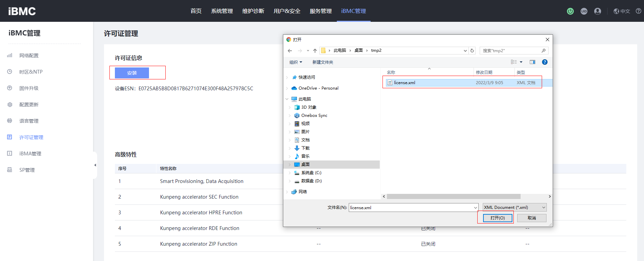Image resolution: width=644 pixels, height=261 pixels.
Task: Open the help question mark icon in iBMC header
Action: point(639,11)
